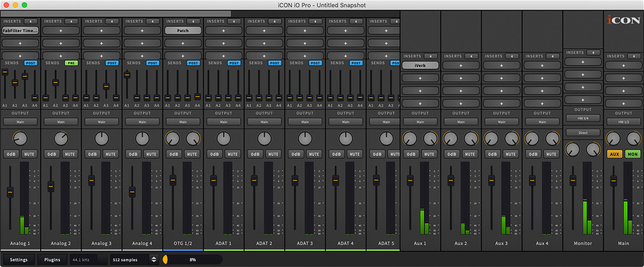The width and height of the screenshot is (644, 267).
Task: Select the ADAT 5 channel name
Action: click(x=386, y=244)
